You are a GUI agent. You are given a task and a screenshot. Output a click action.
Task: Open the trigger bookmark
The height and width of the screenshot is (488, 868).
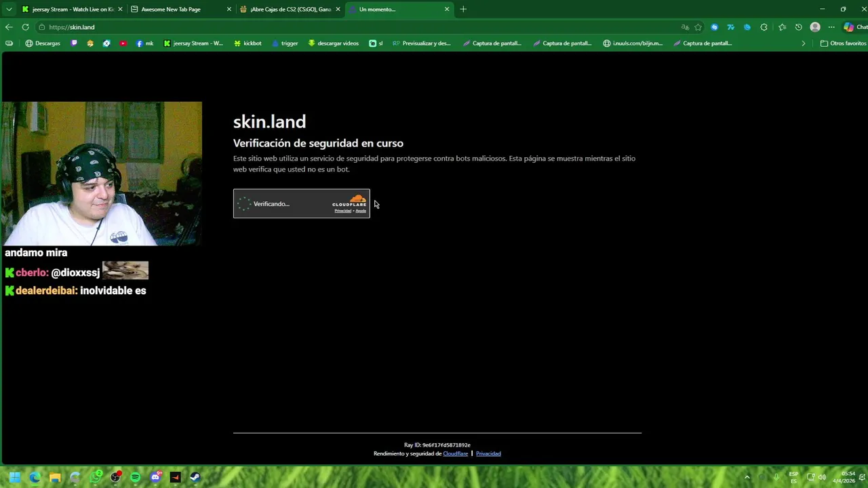pyautogui.click(x=285, y=43)
